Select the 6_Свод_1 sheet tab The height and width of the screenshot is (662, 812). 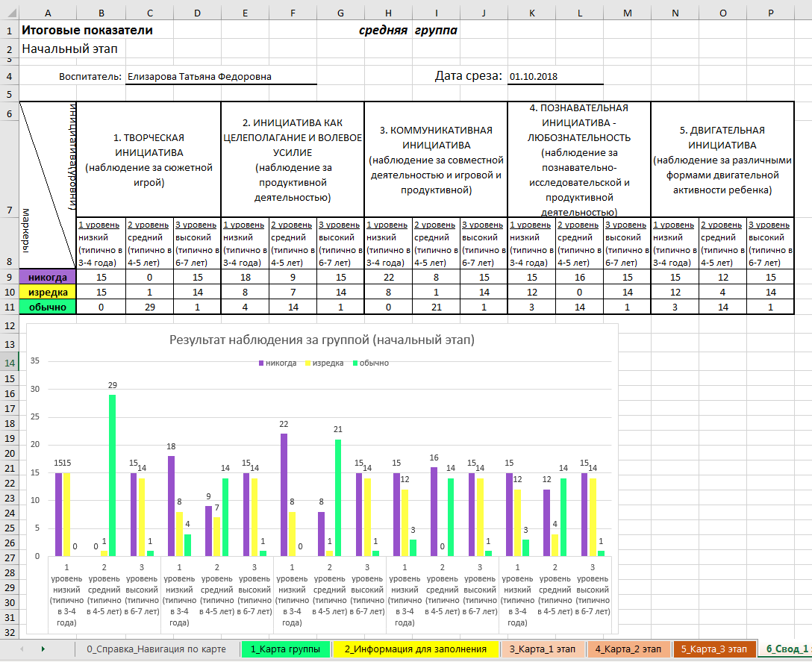coord(786,649)
